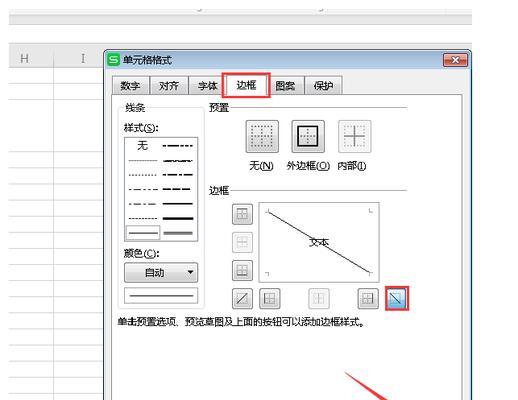
Task: Open the 颜色 自动 color dropdown
Action: click(x=161, y=273)
